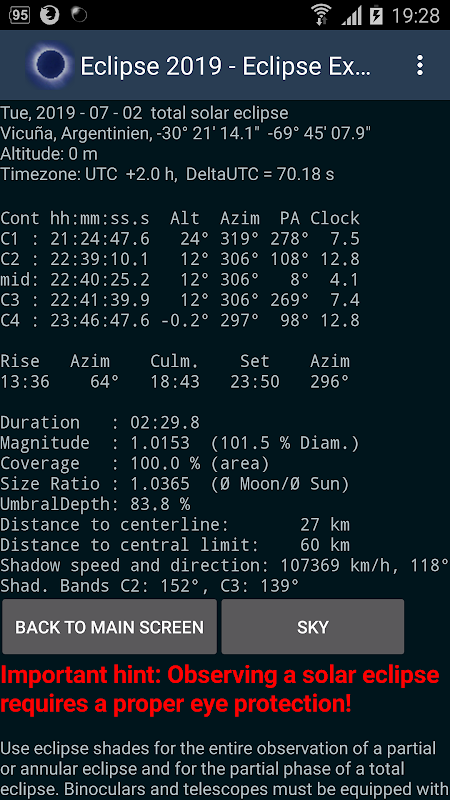Select the C1 contact time row

(x=180, y=239)
